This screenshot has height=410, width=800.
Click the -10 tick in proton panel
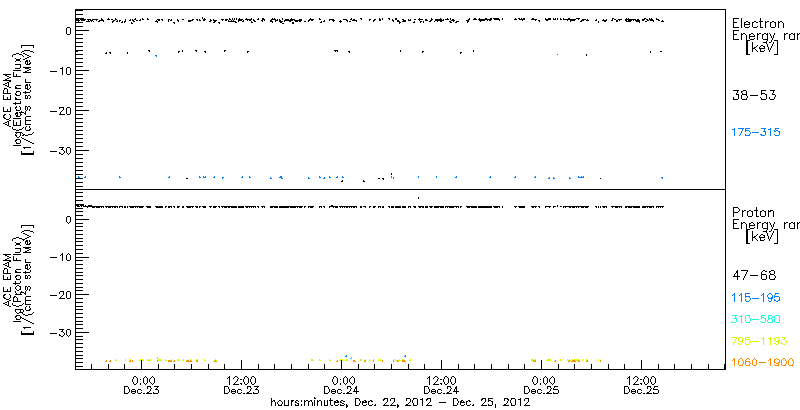tap(60, 258)
